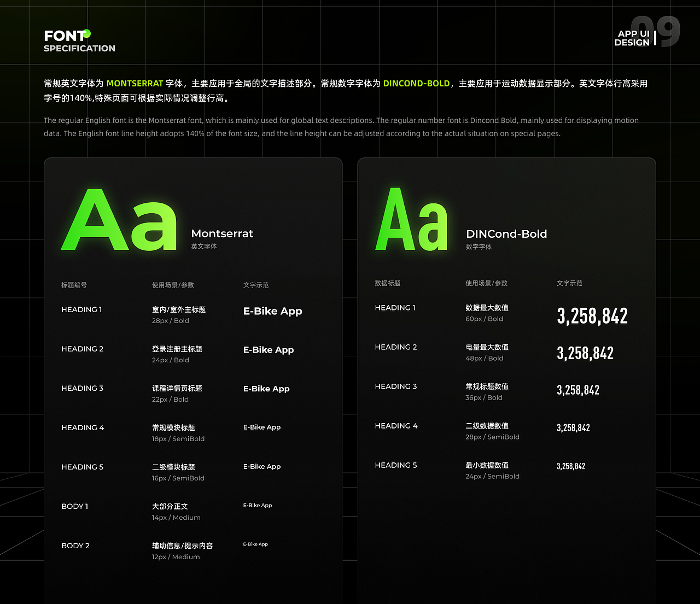This screenshot has width=700, height=604.
Task: Click the "数据标题" column header
Action: point(387,283)
